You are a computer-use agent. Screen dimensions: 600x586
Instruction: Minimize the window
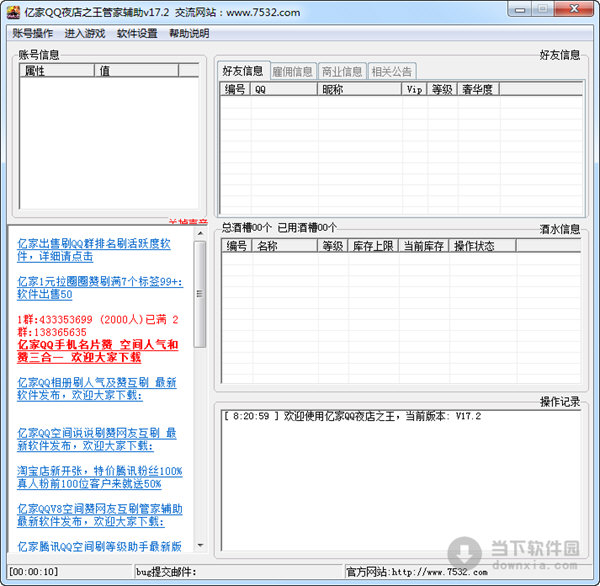tap(519, 9)
